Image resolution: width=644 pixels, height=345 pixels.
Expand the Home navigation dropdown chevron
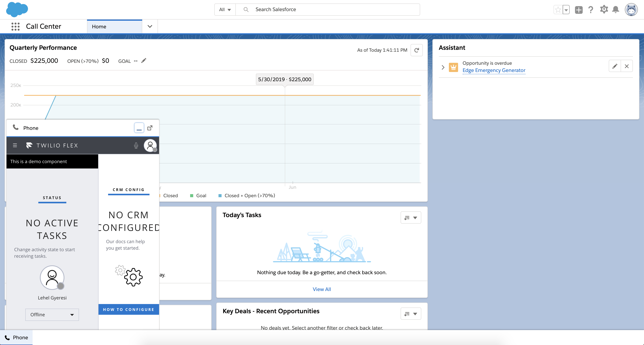(150, 26)
